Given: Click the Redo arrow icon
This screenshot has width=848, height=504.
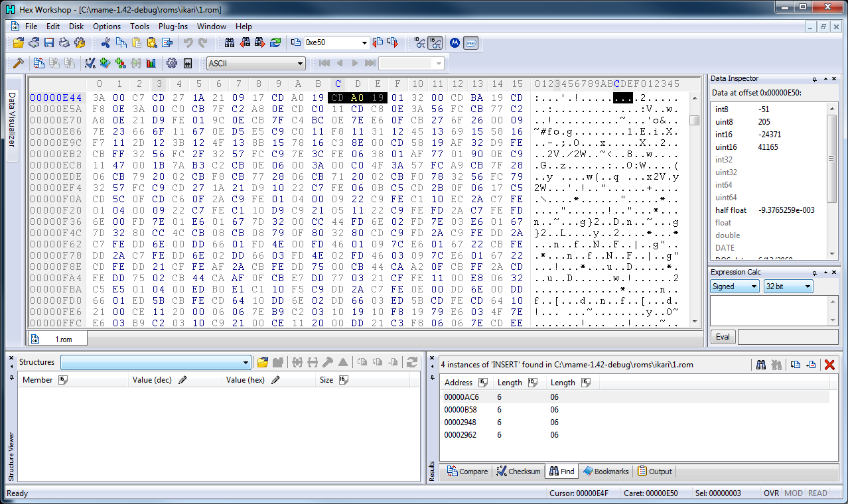Looking at the screenshot, I should [203, 42].
